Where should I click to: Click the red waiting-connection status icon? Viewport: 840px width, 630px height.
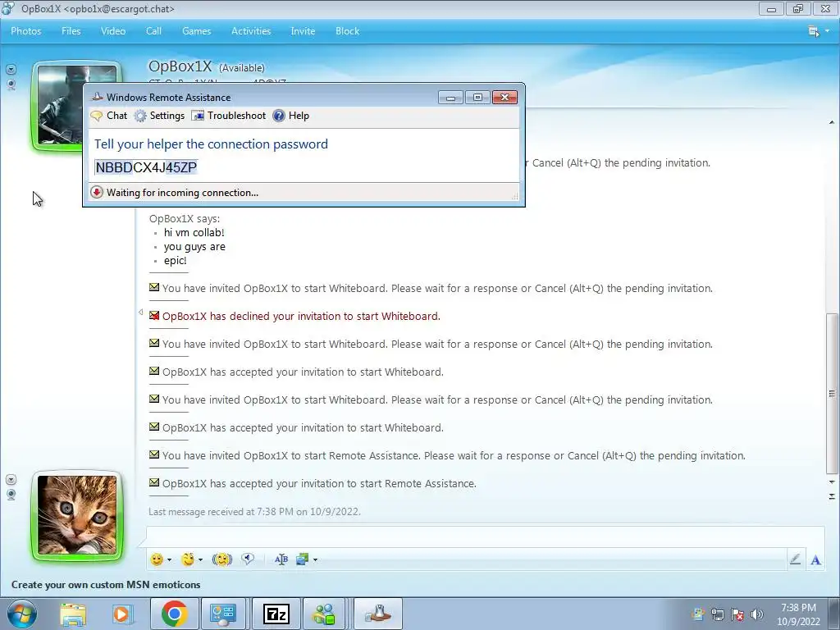(x=97, y=192)
